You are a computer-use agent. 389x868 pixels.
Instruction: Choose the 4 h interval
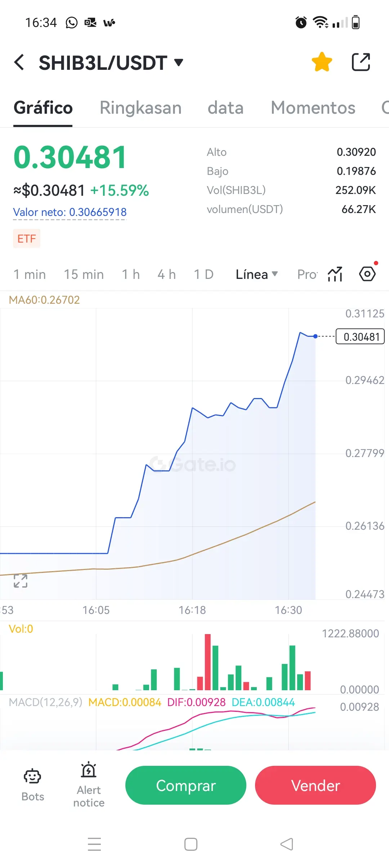coord(167,275)
